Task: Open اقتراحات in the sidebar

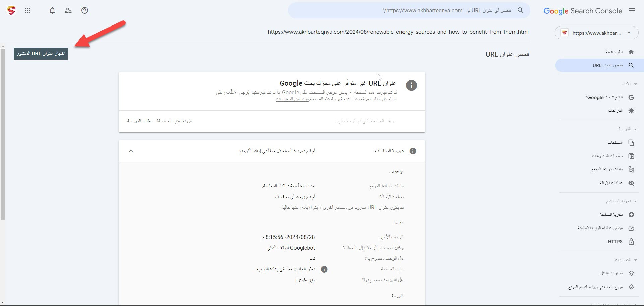Action: point(615,111)
